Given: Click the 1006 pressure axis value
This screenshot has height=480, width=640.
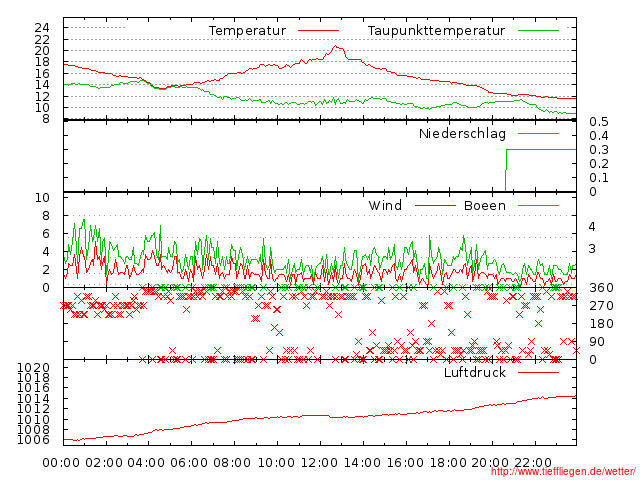Looking at the screenshot, I should click(33, 440).
